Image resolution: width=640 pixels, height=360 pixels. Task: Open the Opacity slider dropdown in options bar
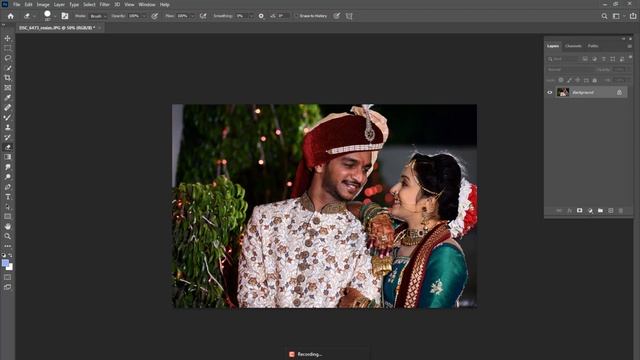pyautogui.click(x=143, y=16)
